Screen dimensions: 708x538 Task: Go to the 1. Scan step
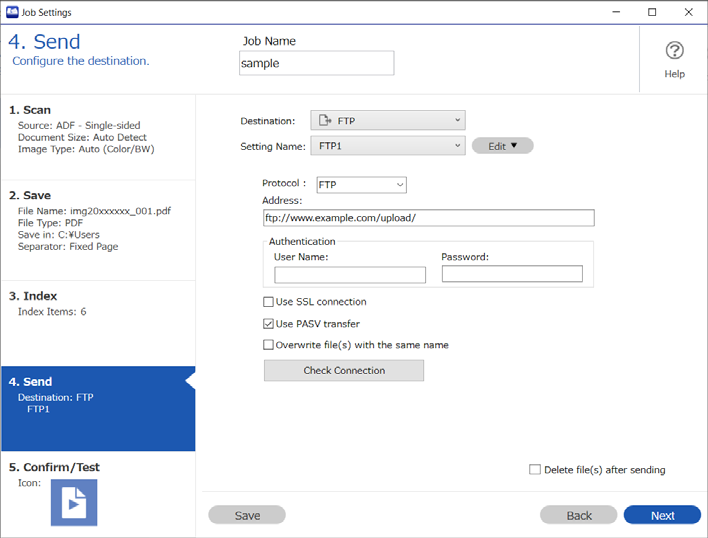98,137
